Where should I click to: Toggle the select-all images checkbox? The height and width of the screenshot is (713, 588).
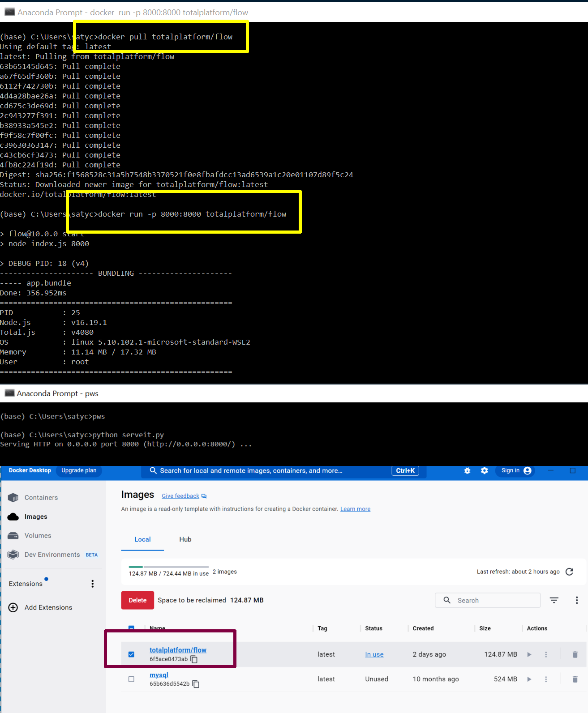coord(131,628)
